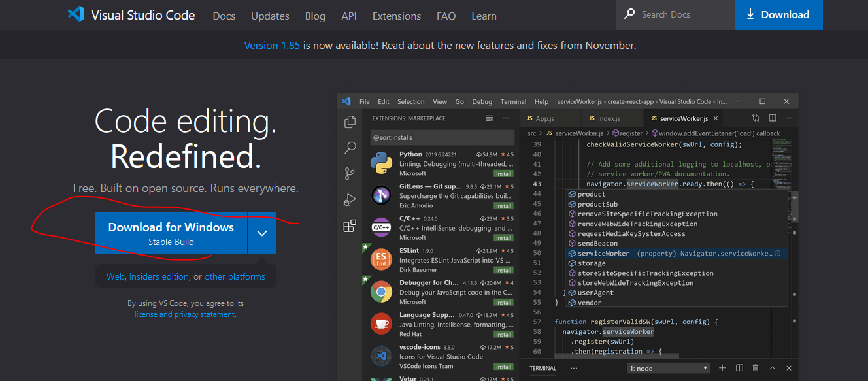The image size is (868, 381).
Task: Expand the download options chevron beside Download for Windows
Action: 262,233
